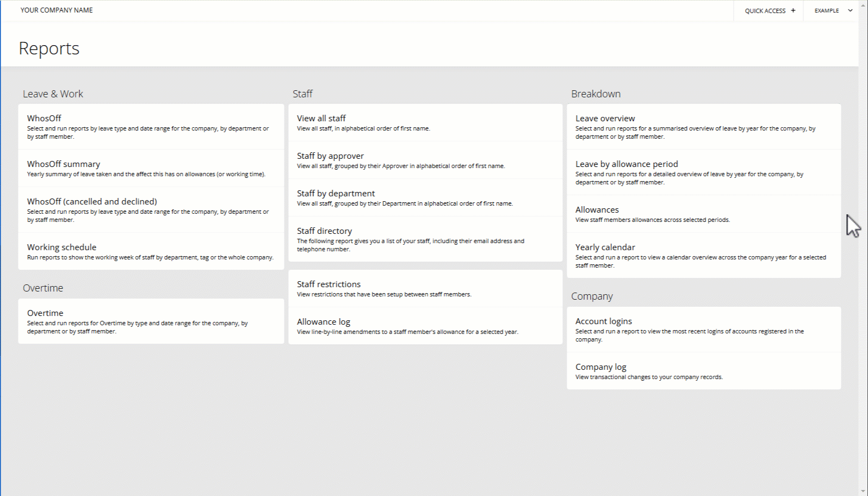
Task: Open Leave by allowance period report
Action: coord(704,172)
